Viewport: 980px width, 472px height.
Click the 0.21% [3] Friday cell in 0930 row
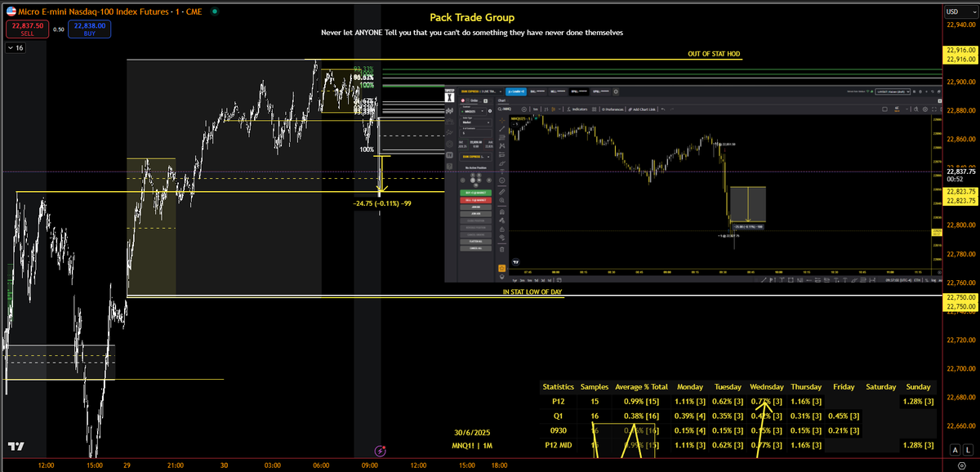[x=844, y=430]
